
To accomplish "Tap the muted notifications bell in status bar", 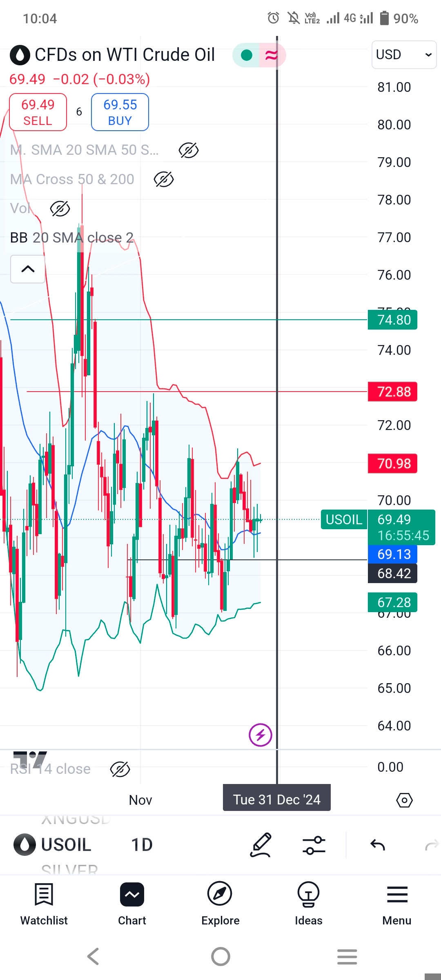I will click(294, 18).
